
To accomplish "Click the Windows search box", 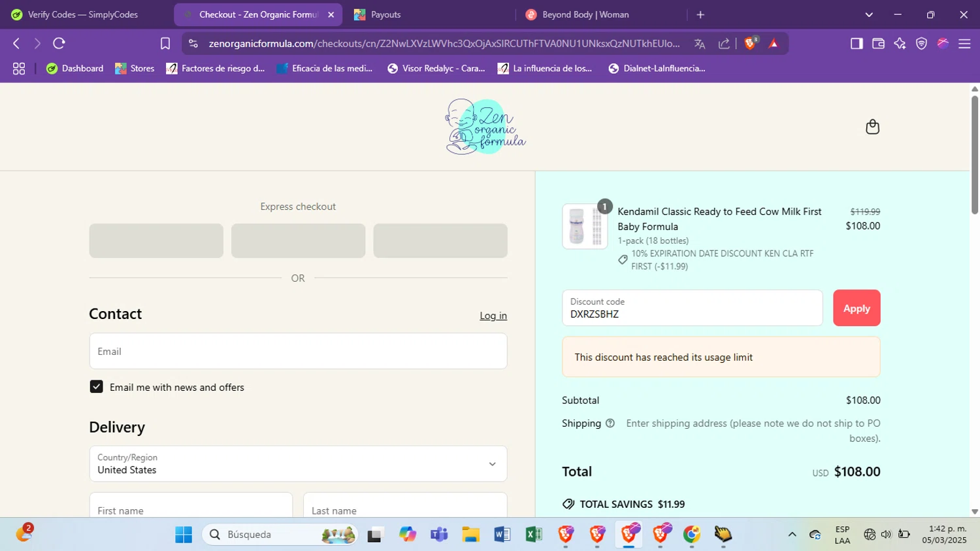I will point(280,535).
